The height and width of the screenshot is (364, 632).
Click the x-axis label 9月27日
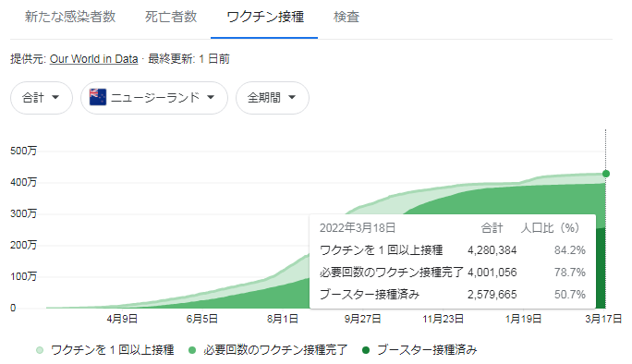[x=362, y=320]
